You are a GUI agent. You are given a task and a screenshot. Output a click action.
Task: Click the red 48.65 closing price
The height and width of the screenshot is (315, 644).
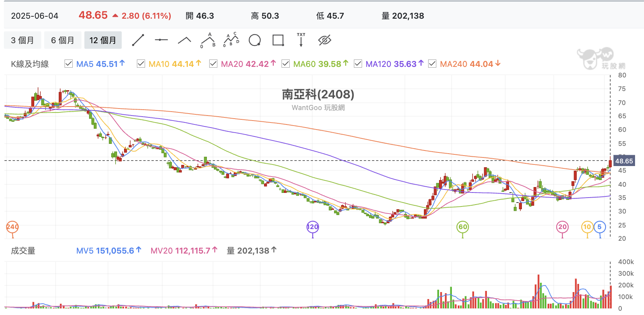(x=93, y=15)
